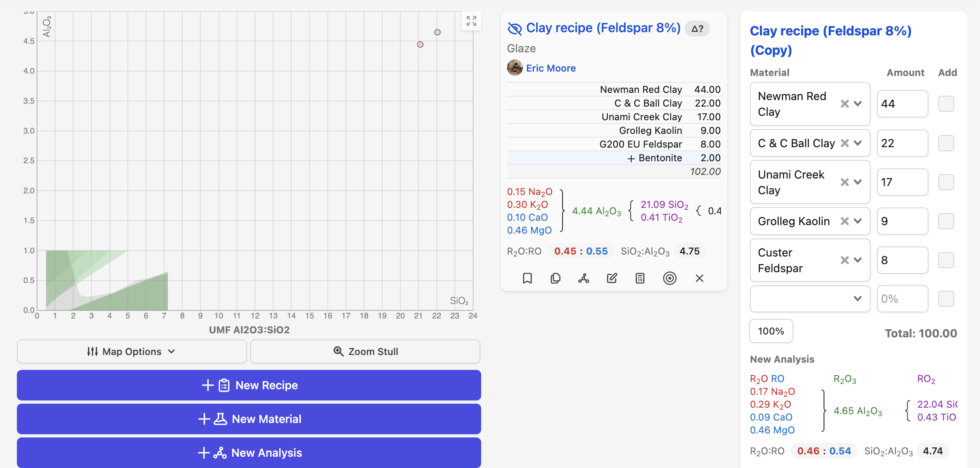Open Eric Moore's profile link

[x=551, y=68]
